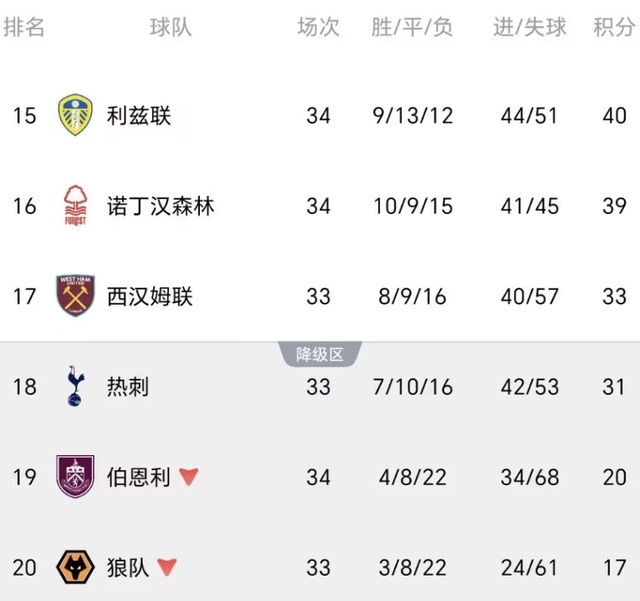Open team page for 利兹联

(139, 115)
